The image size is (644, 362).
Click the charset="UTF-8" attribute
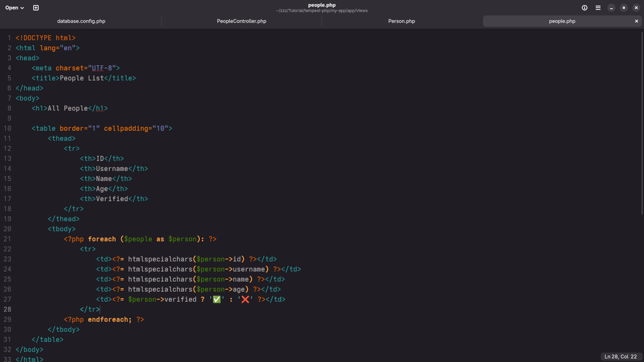[86, 68]
